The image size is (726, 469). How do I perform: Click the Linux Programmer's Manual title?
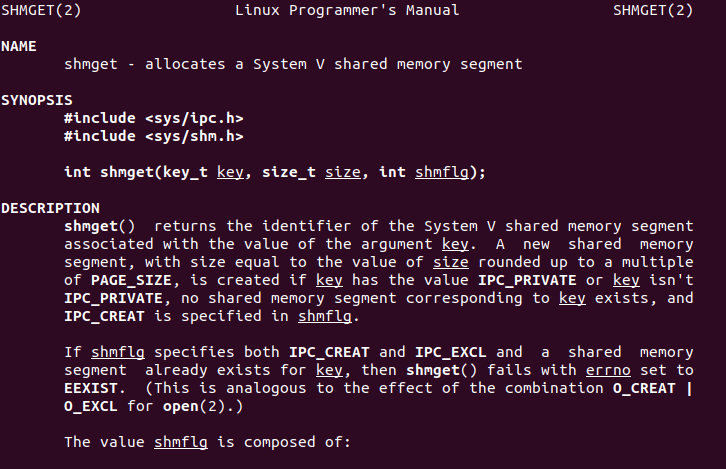click(x=347, y=10)
